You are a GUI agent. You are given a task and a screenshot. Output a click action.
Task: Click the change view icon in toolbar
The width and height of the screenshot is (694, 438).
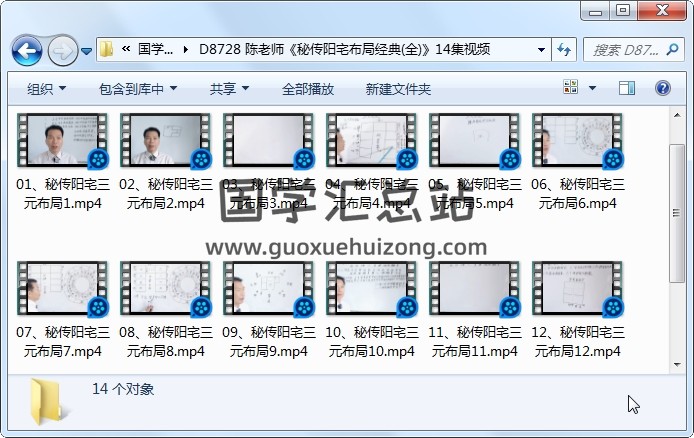(571, 89)
